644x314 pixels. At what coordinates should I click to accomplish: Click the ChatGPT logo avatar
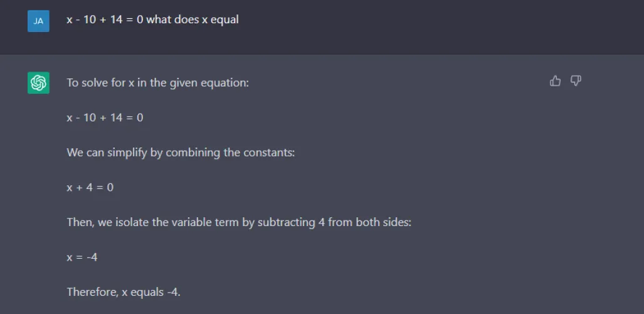click(x=38, y=83)
